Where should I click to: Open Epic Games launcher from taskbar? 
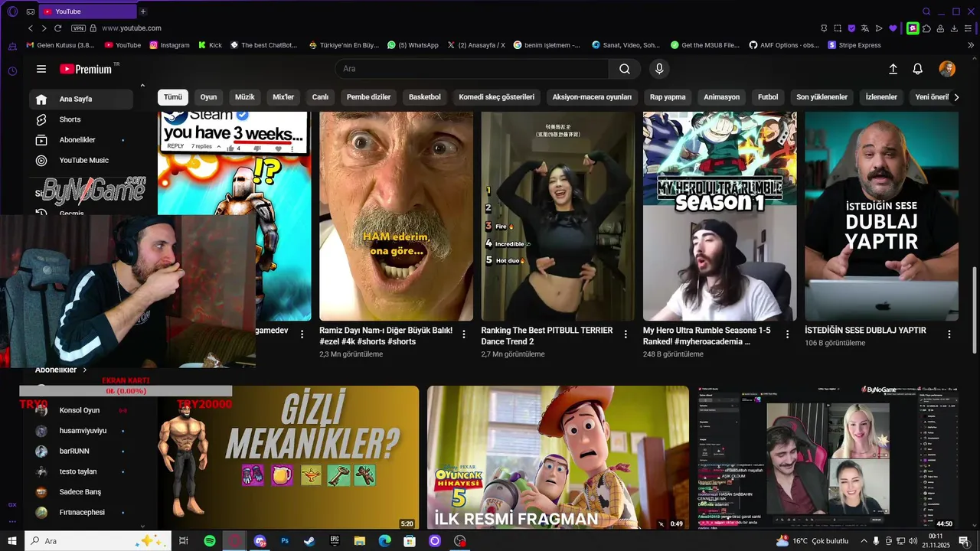tap(335, 541)
